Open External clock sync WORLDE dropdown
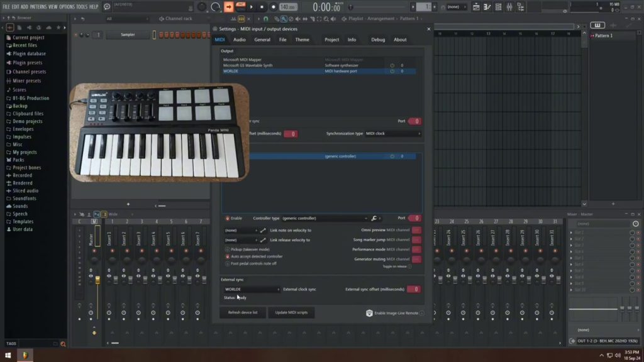The height and width of the screenshot is (362, 644). pyautogui.click(x=252, y=289)
